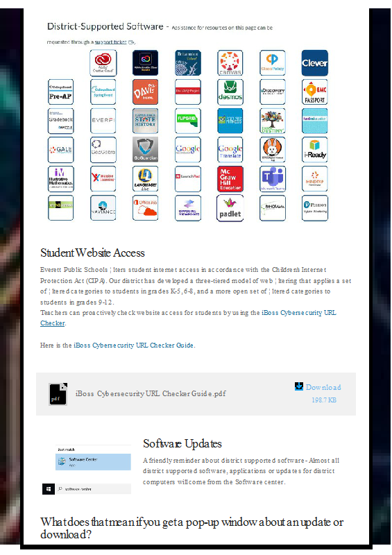The image size is (392, 555).
Task: Open the Office 365 cloud icon
Action: 145,207
